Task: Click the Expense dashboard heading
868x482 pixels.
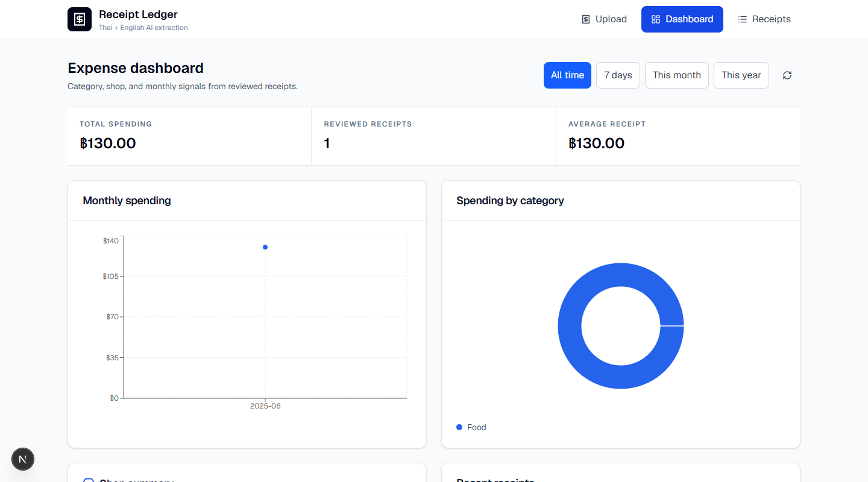Action: [x=136, y=68]
